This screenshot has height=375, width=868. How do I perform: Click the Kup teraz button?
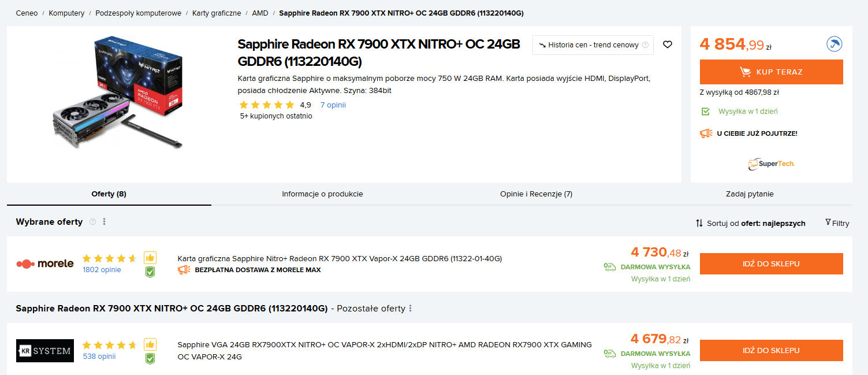pos(771,72)
